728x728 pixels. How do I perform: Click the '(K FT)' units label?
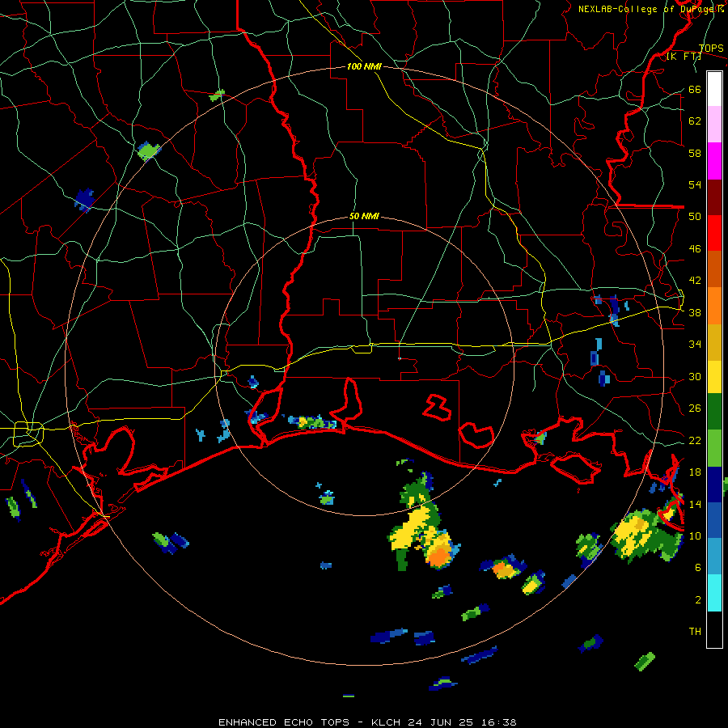pyautogui.click(x=684, y=56)
